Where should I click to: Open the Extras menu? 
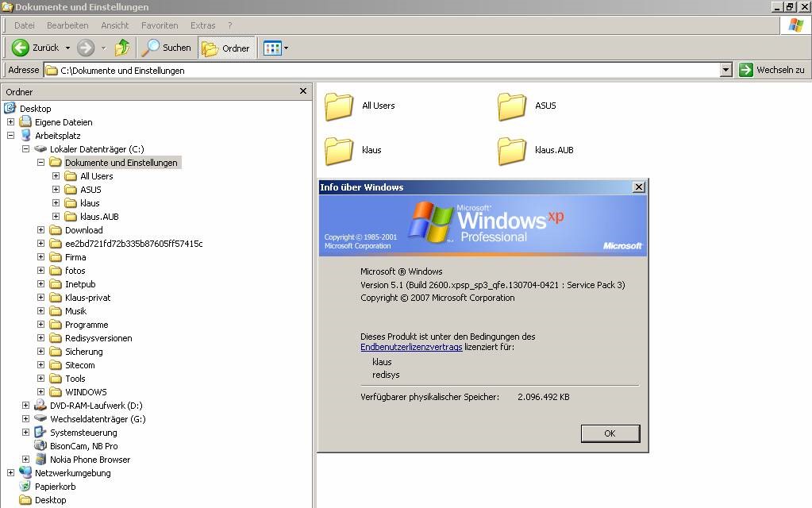tap(202, 25)
